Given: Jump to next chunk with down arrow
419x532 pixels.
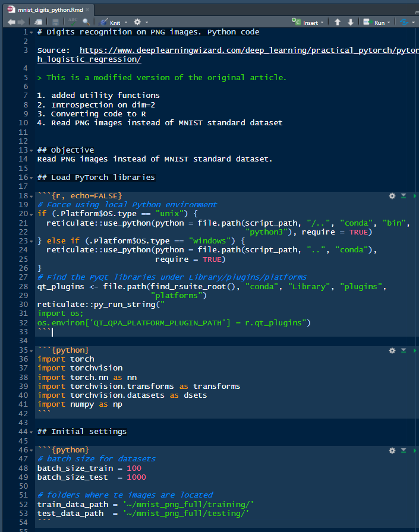Looking at the screenshot, I should point(351,22).
